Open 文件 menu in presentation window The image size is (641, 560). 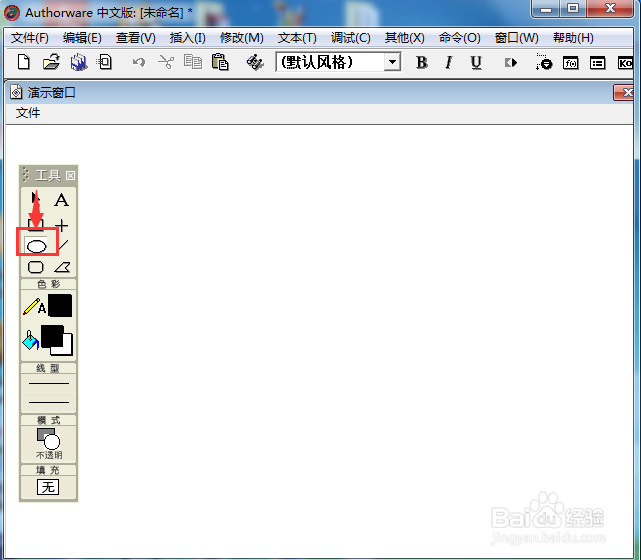pyautogui.click(x=28, y=113)
